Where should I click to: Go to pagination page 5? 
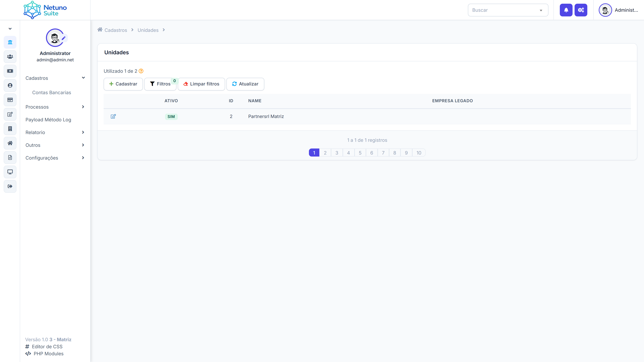point(360,153)
